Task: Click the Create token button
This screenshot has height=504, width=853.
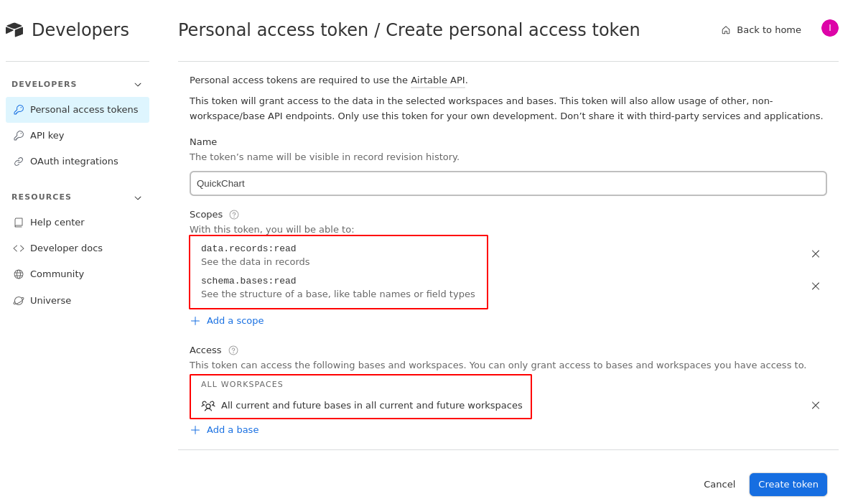Action: point(788,485)
